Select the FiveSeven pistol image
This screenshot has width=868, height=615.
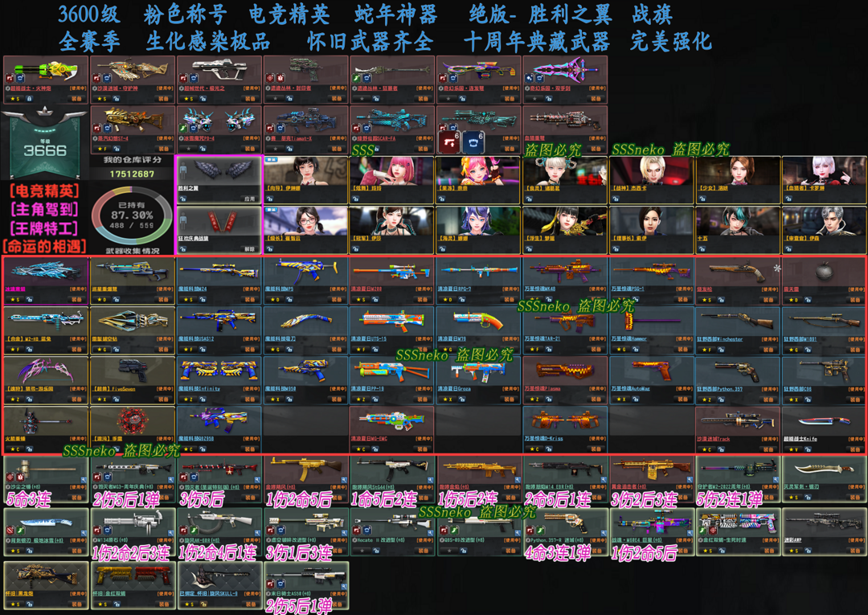tap(132, 371)
